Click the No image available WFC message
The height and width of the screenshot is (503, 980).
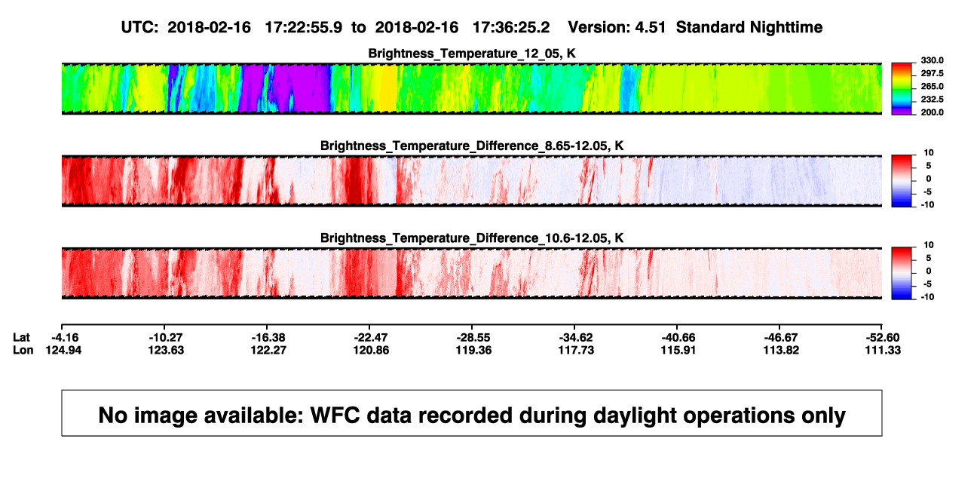(472, 415)
